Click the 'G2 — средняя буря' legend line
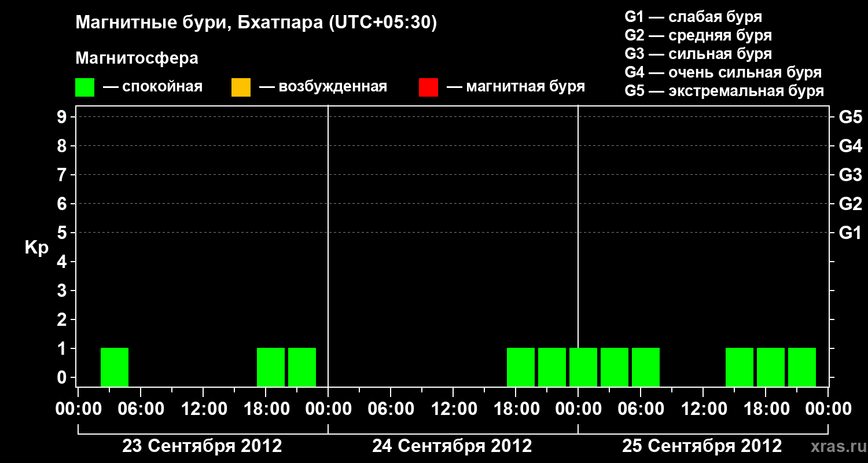 pyautogui.click(x=698, y=35)
